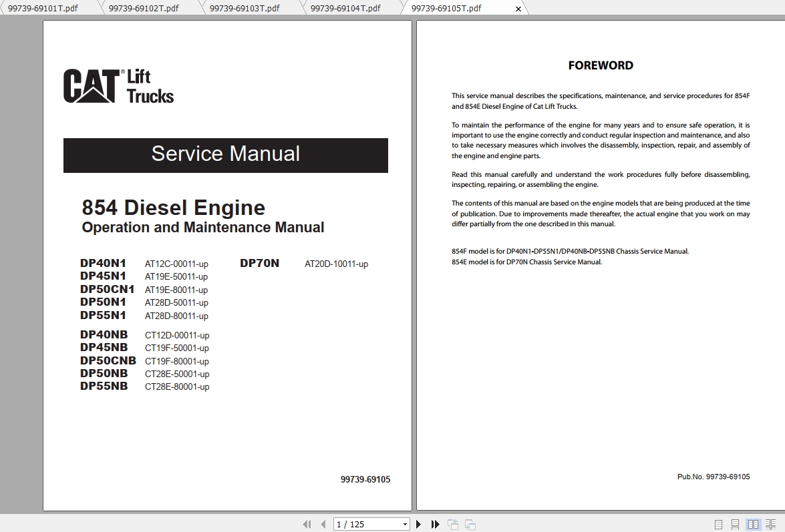Disable two-page view by choosing single page mode
The image size is (785, 532).
pyautogui.click(x=720, y=524)
